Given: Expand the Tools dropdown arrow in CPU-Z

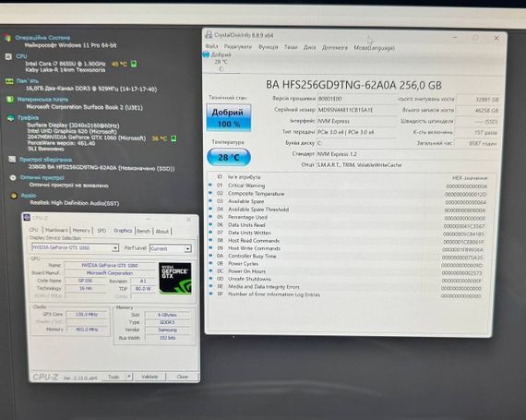Looking at the screenshot, I should (x=129, y=377).
